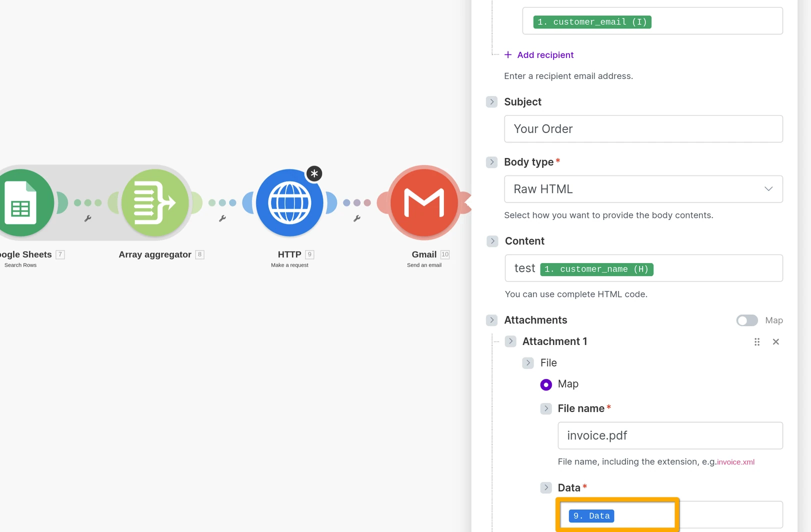Open the HTTP Make a request module
811x532 pixels.
(290, 202)
